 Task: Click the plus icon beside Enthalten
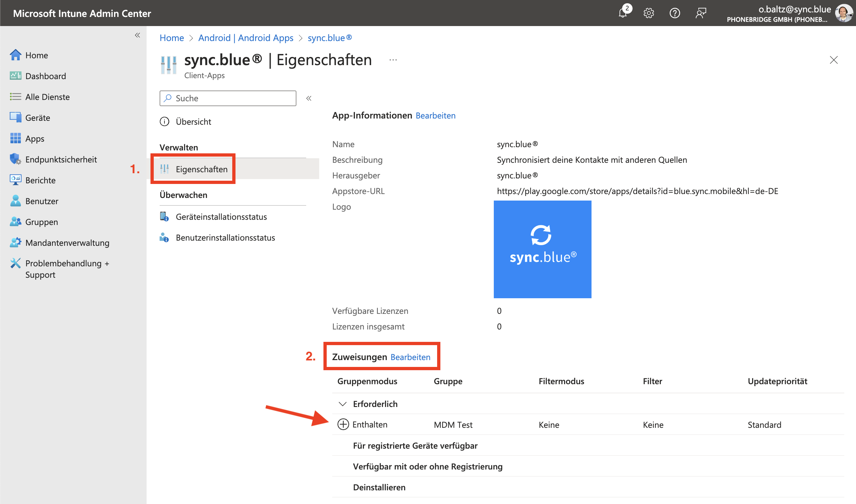click(343, 424)
